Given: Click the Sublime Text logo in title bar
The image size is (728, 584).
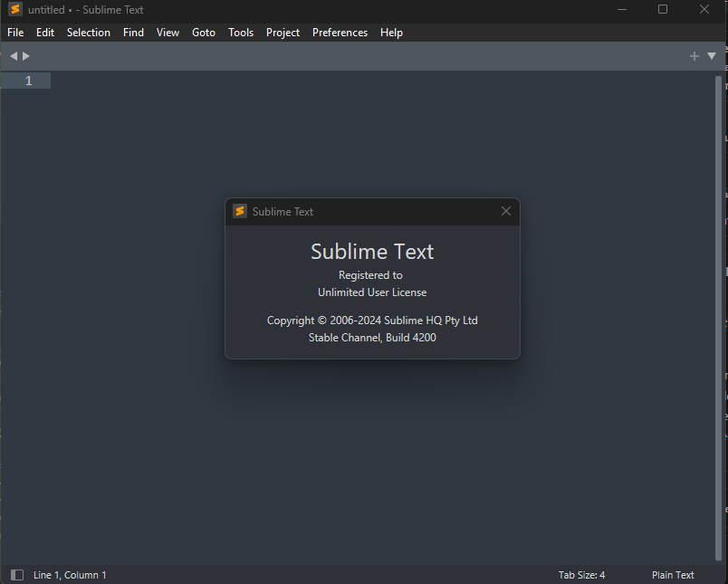Looking at the screenshot, I should [x=15, y=10].
